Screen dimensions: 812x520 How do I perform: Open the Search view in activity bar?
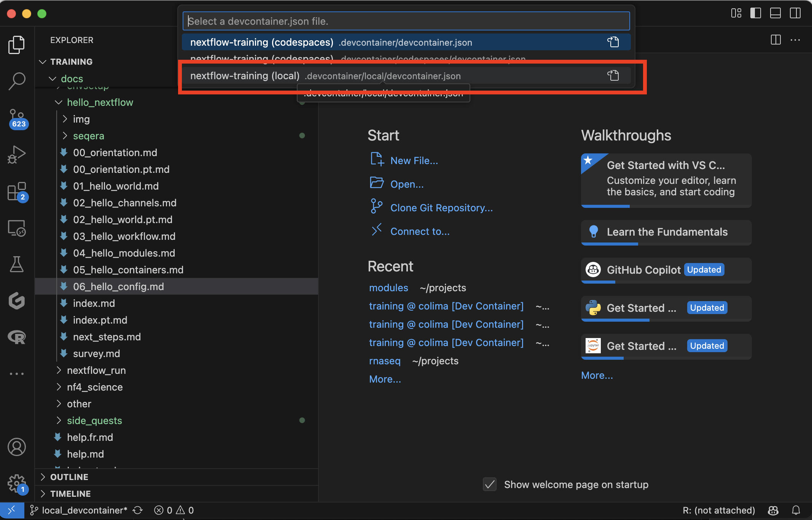(x=17, y=81)
